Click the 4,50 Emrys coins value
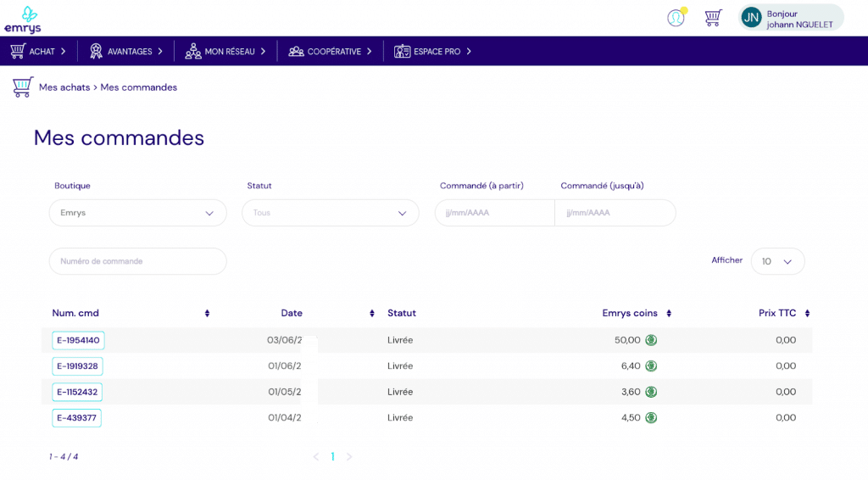The height and width of the screenshot is (480, 868). tap(631, 417)
